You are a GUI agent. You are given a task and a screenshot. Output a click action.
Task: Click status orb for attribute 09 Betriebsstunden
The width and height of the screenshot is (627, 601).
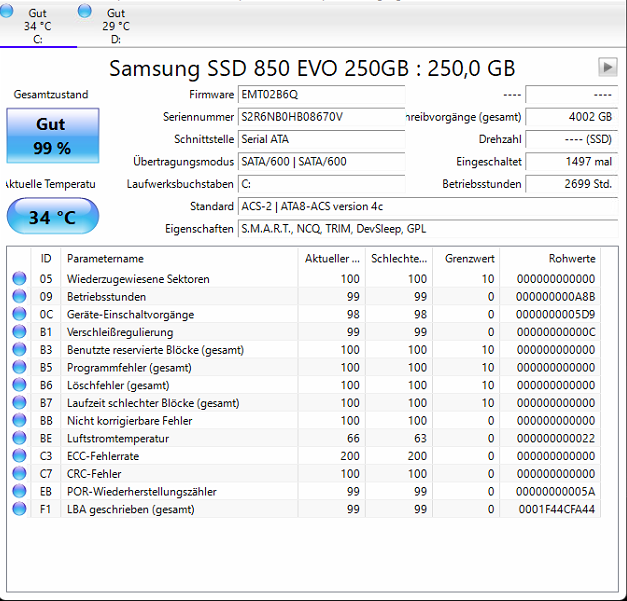19,296
